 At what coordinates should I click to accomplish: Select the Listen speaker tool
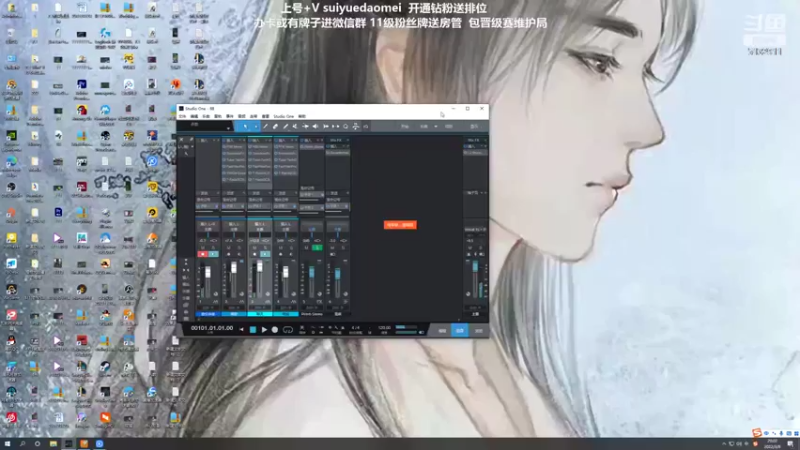point(315,126)
